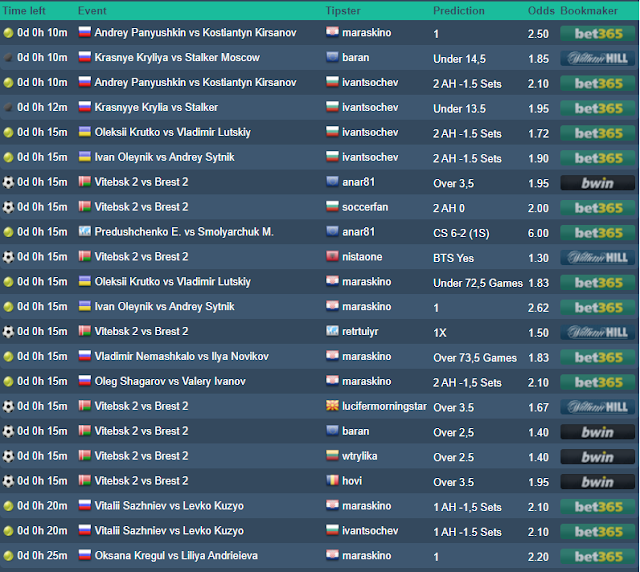The width and height of the screenshot is (640, 572).
Task: Click the 'Under 72,5 Games' prediction
Action: tap(478, 283)
